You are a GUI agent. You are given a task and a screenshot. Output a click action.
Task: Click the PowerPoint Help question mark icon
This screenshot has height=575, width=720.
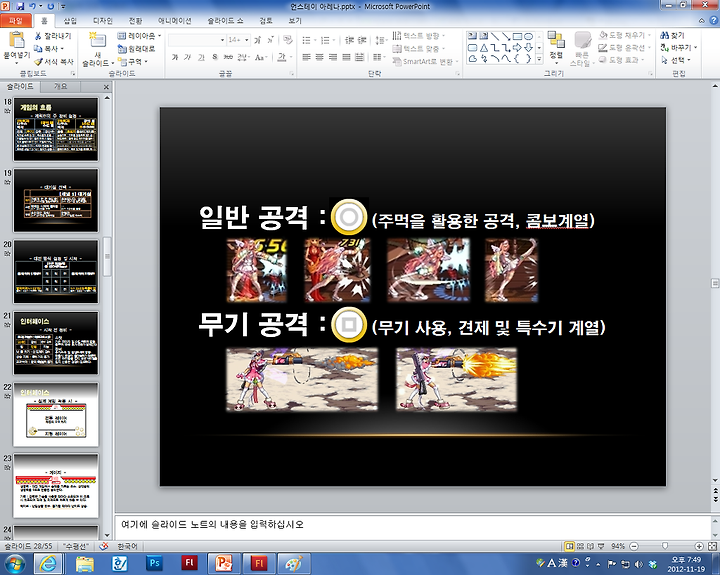point(714,20)
